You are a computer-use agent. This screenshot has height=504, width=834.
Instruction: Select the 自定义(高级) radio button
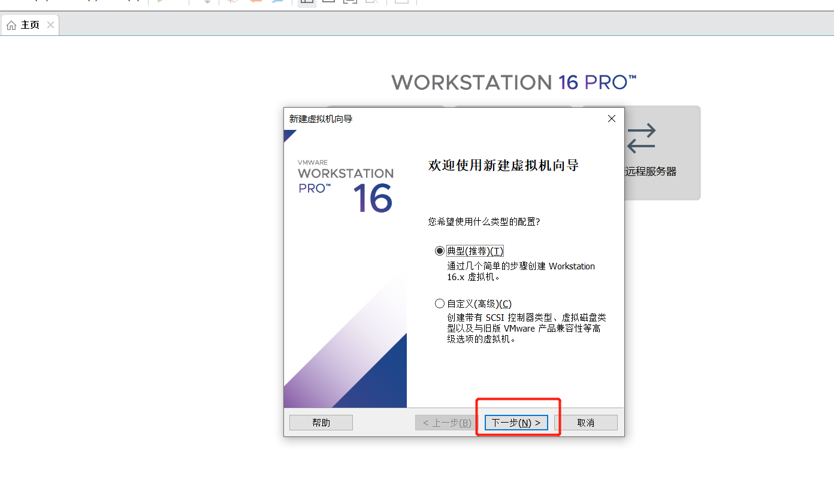[x=440, y=303]
